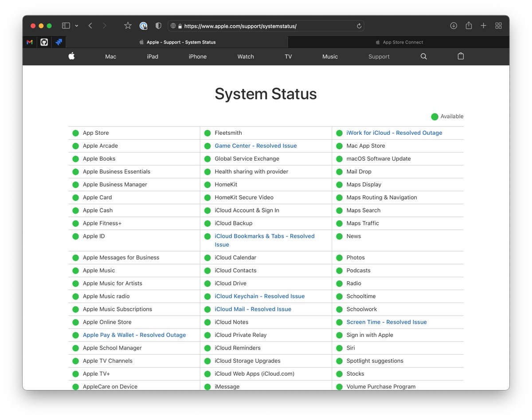The height and width of the screenshot is (420, 532).
Task: Click the Health sharing with provider text
Action: coord(251,171)
